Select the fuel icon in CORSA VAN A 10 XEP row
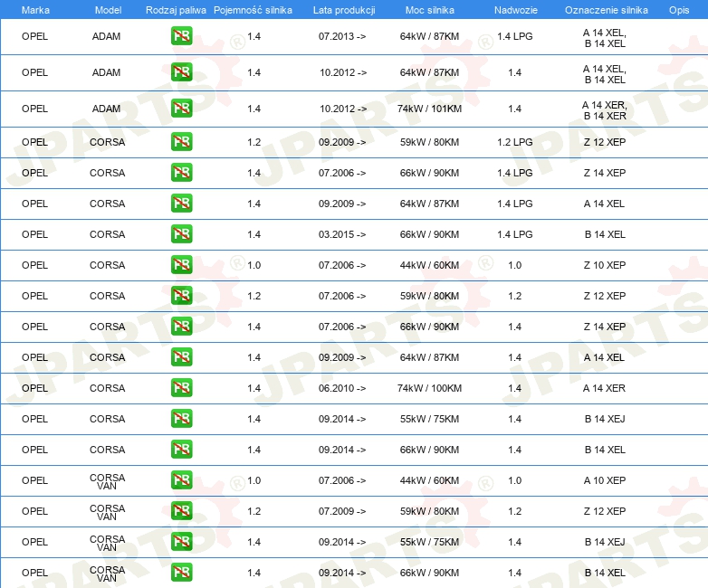Viewport: 708px width, 588px height. tap(181, 479)
